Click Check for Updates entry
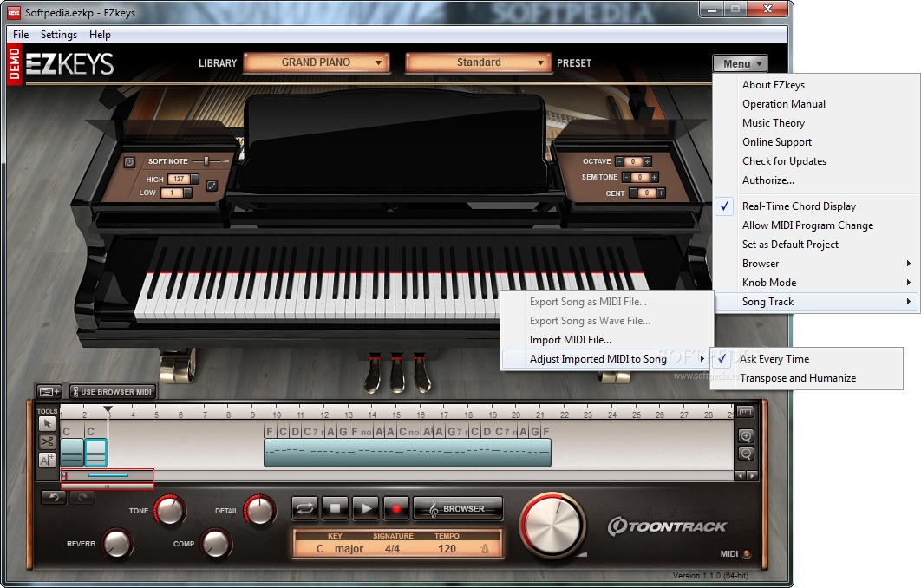 tap(817, 161)
